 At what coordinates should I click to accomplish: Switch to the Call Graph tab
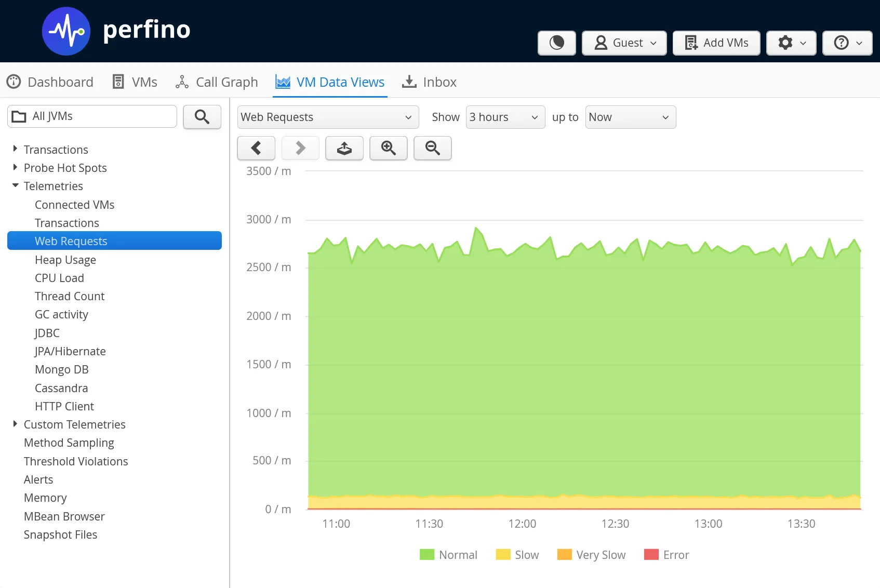217,82
